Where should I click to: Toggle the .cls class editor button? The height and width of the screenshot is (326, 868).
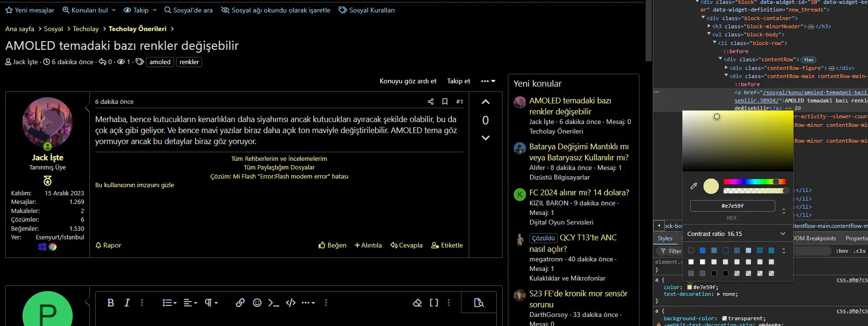tap(859, 251)
